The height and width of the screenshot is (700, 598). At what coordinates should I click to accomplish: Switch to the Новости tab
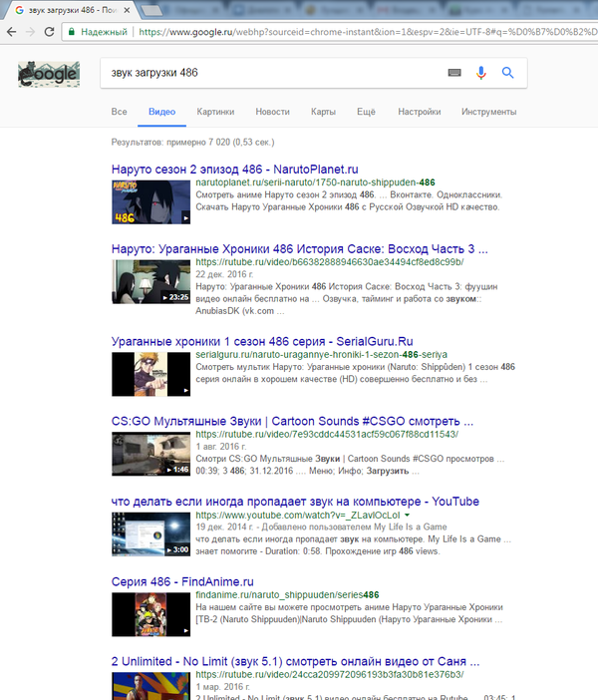[x=272, y=113]
